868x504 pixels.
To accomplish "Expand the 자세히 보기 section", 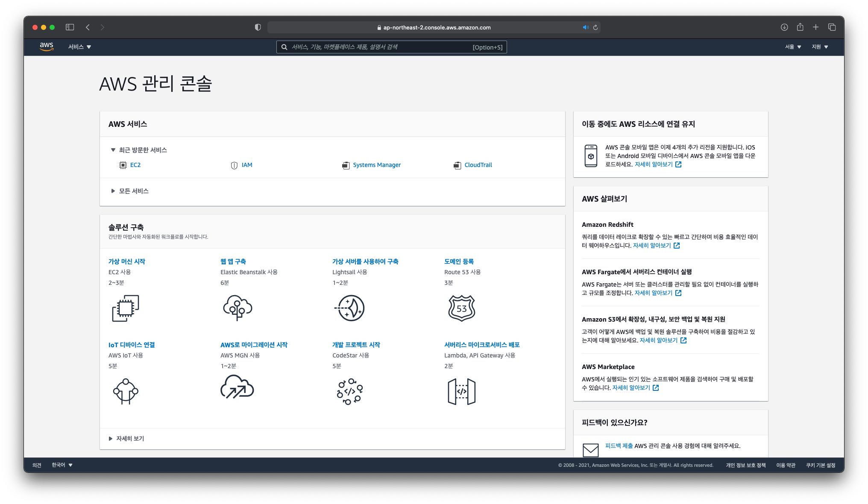I will 126,439.
